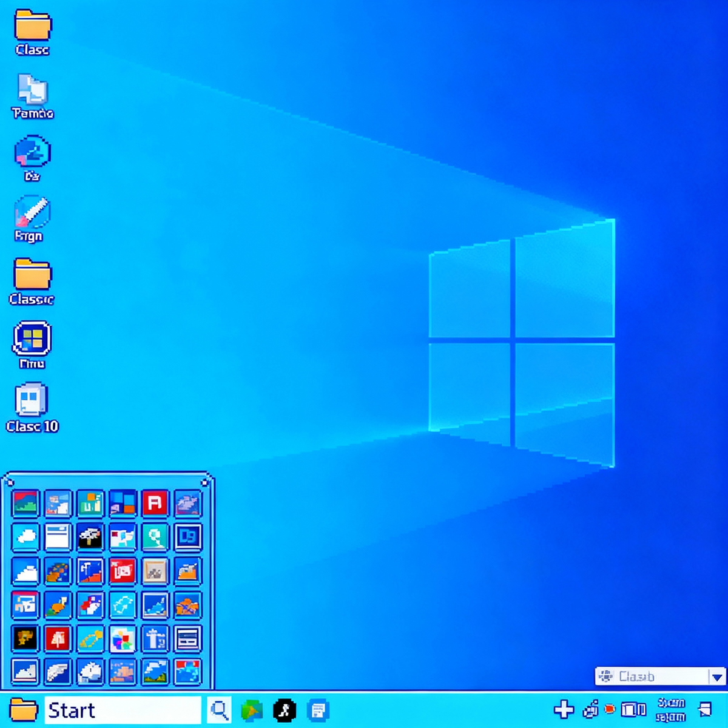Open the orange parcel tile
Viewport: 728px width, 728px height.
click(x=187, y=605)
